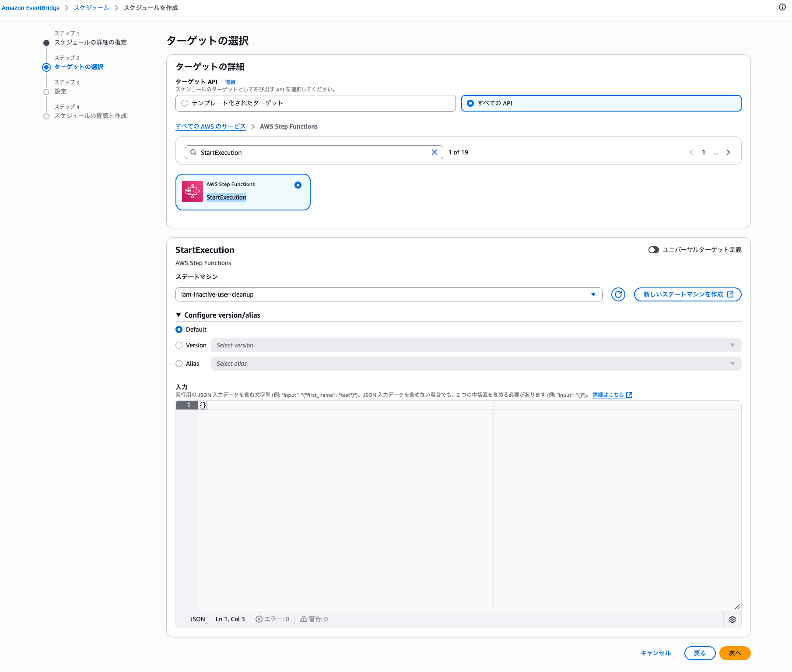Click the info icon in top-right corner
792x672 pixels.
782,7
